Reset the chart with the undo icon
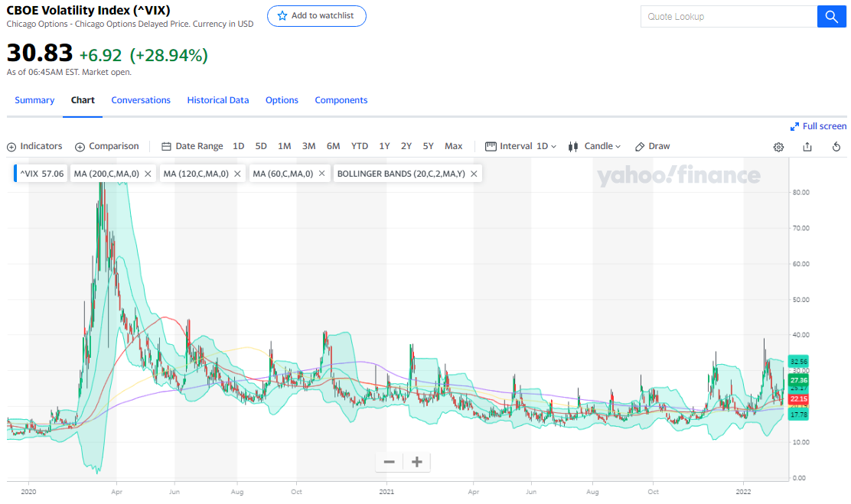The width and height of the screenshot is (851, 504). pos(836,147)
